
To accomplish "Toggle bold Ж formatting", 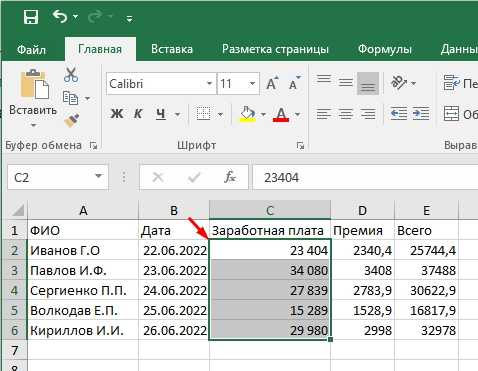I will tap(117, 114).
